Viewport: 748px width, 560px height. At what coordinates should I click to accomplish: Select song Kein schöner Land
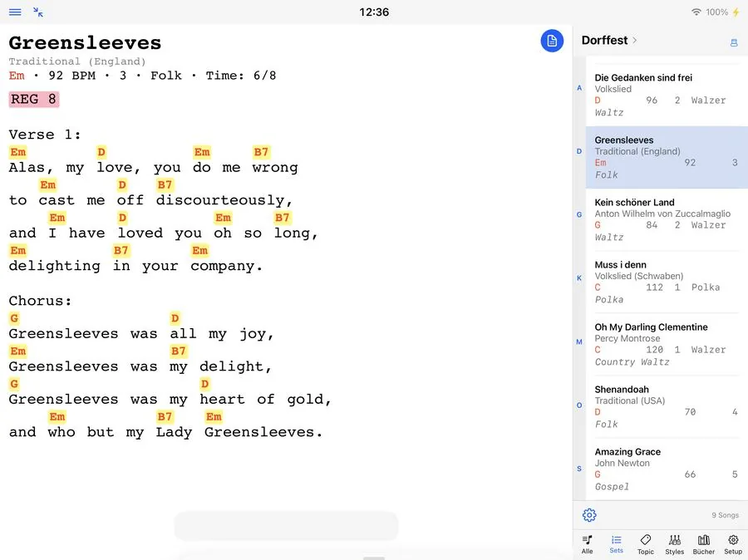(667, 219)
